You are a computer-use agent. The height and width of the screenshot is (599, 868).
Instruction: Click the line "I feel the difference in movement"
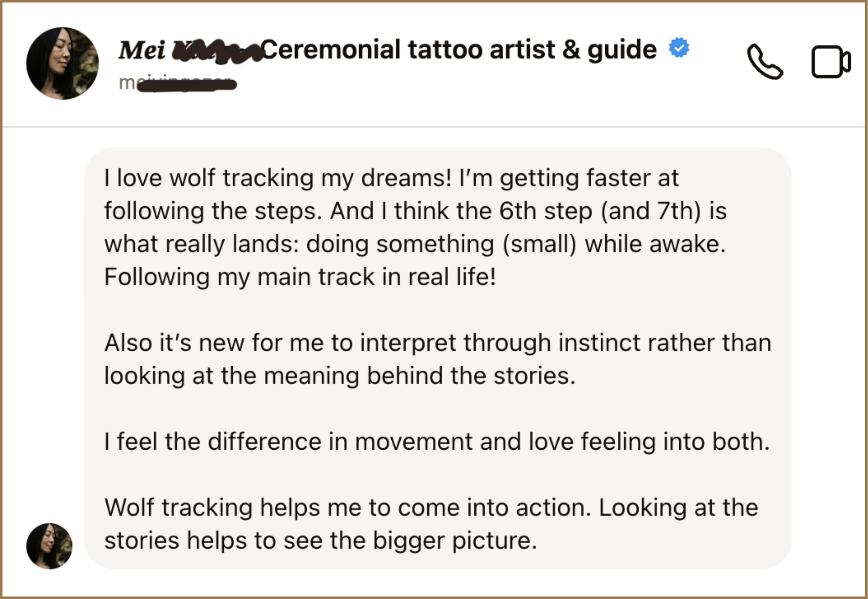tap(437, 441)
